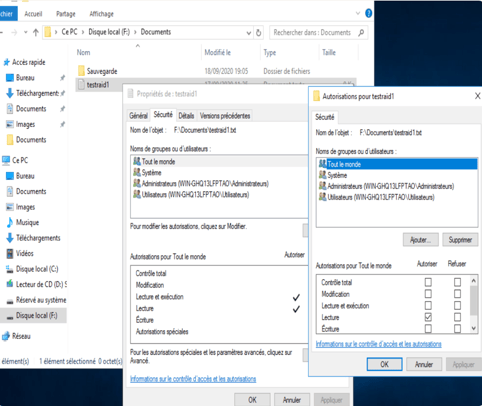The height and width of the screenshot is (406, 482).
Task: Click the search magnifier icon
Action: (x=361, y=33)
